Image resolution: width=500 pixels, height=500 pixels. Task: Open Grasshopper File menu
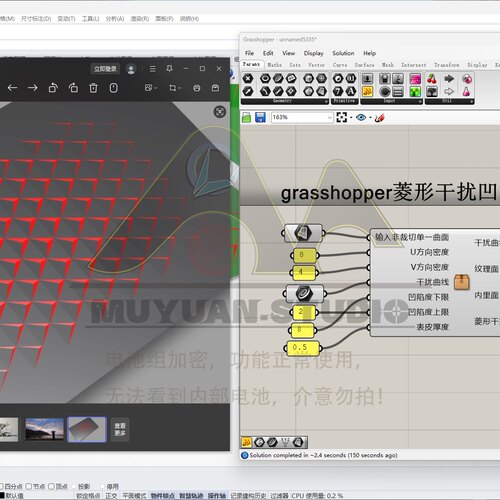tap(249, 53)
